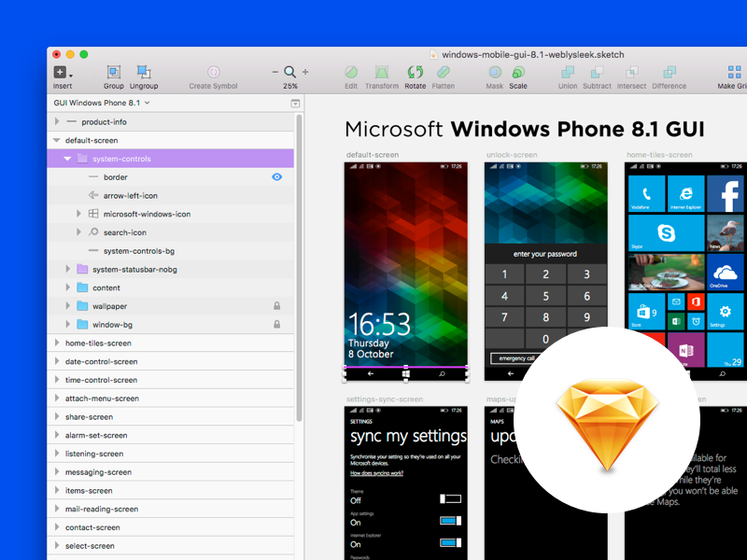
Task: Select the Transform tool
Action: point(382,73)
